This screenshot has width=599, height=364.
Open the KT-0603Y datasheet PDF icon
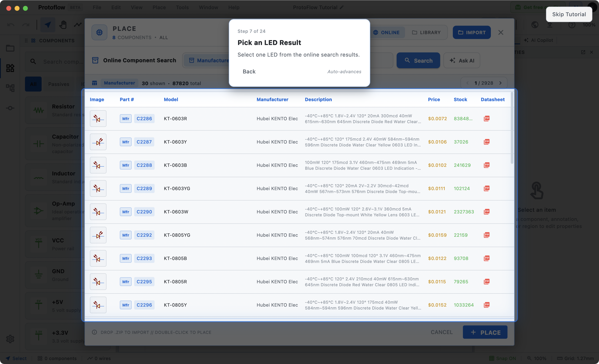coord(486,142)
